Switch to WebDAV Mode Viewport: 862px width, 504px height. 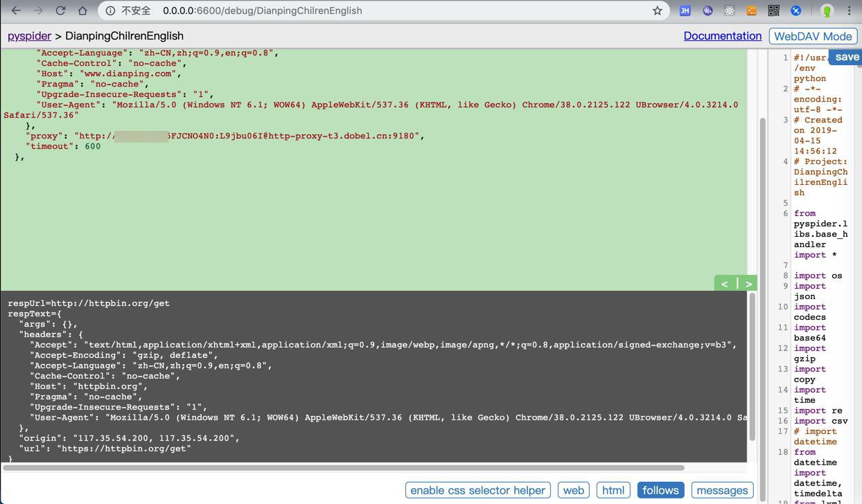click(x=813, y=36)
